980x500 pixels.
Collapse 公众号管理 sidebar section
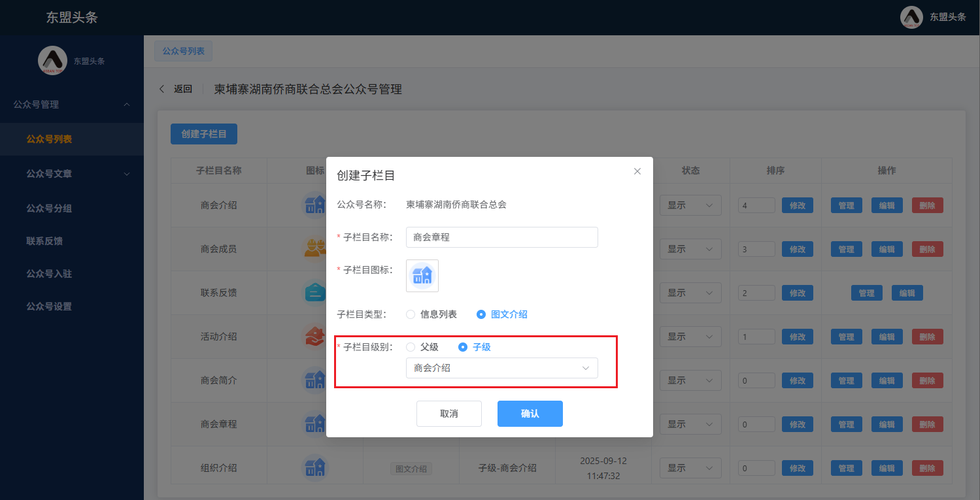[72, 105]
